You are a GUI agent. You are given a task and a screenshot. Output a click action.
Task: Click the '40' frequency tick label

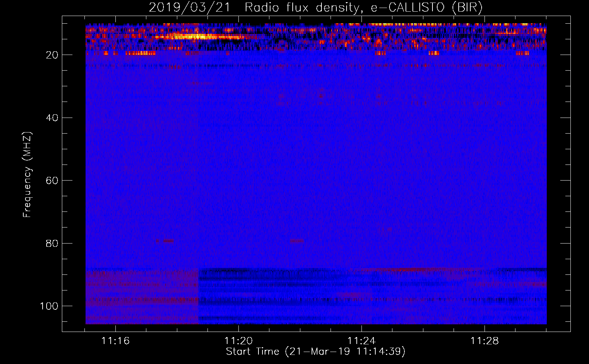point(52,118)
